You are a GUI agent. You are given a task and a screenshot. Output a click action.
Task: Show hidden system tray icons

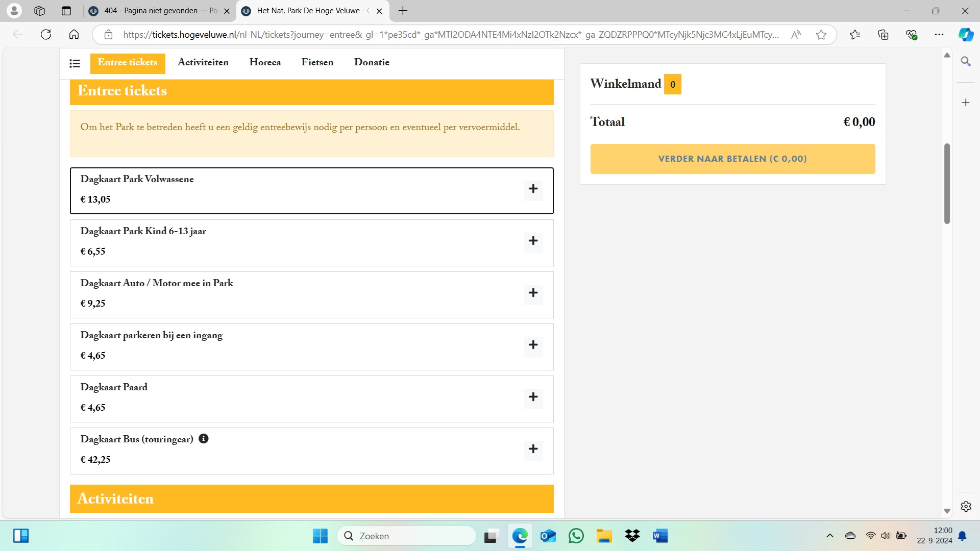point(830,536)
